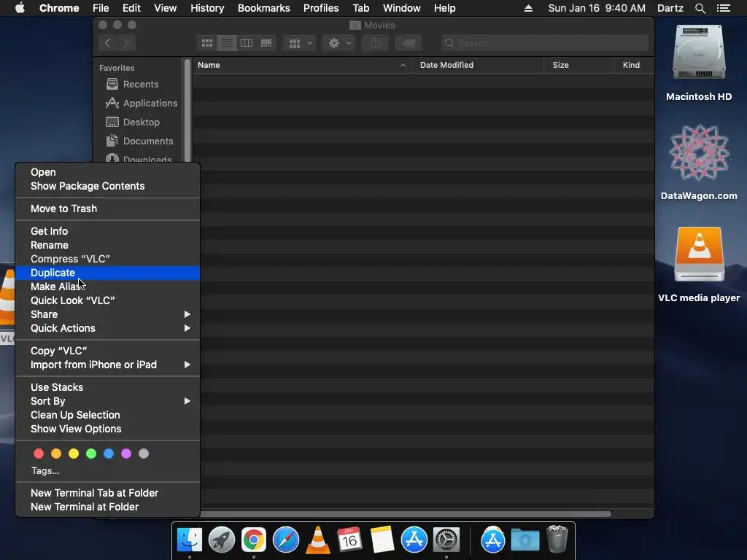Open Calendar icon in the Dock

[x=349, y=540]
